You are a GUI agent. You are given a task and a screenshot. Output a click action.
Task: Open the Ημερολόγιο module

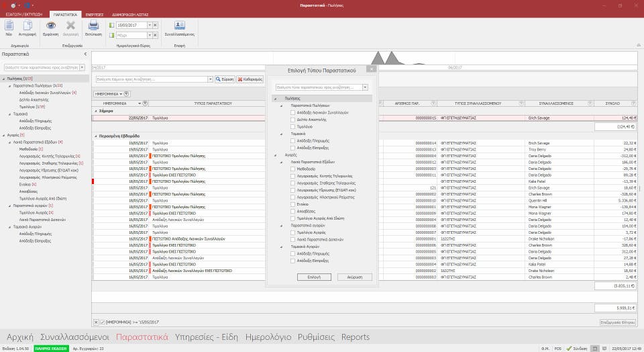click(268, 337)
